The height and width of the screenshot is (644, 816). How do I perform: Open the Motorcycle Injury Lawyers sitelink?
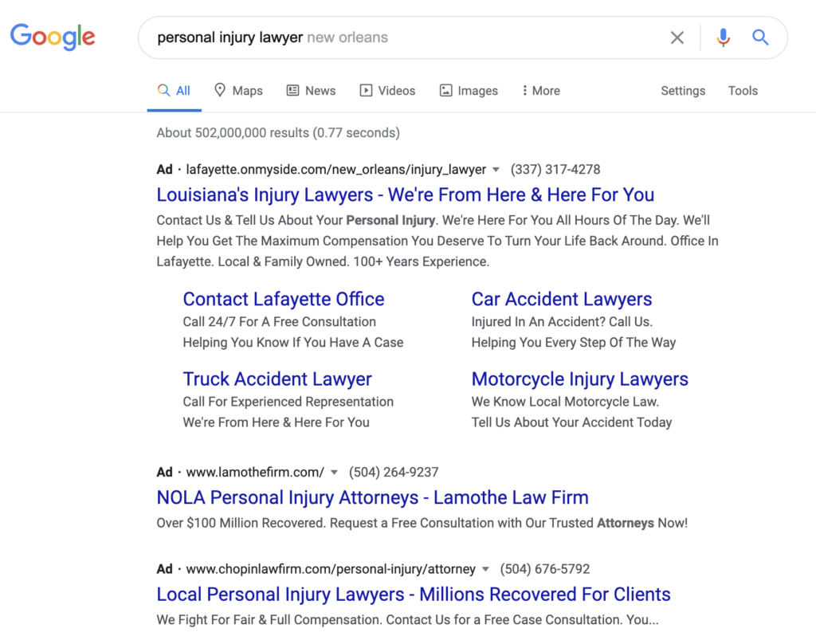click(x=579, y=379)
